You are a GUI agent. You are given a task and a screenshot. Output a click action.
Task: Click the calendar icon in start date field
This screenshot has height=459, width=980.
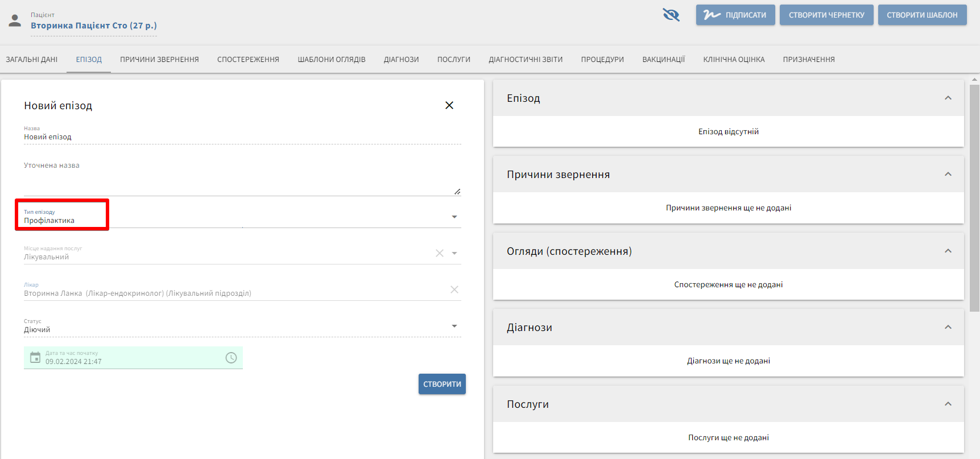click(x=35, y=358)
